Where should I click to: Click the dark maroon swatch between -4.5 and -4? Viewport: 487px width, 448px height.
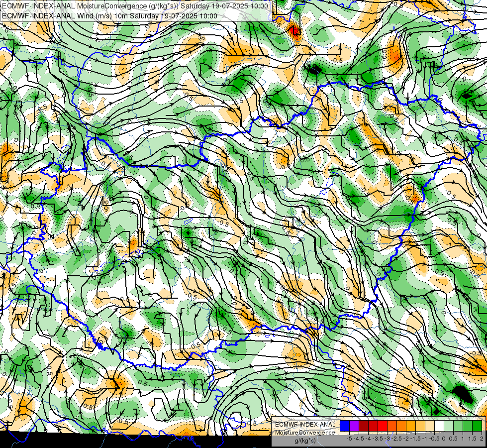[364, 426]
